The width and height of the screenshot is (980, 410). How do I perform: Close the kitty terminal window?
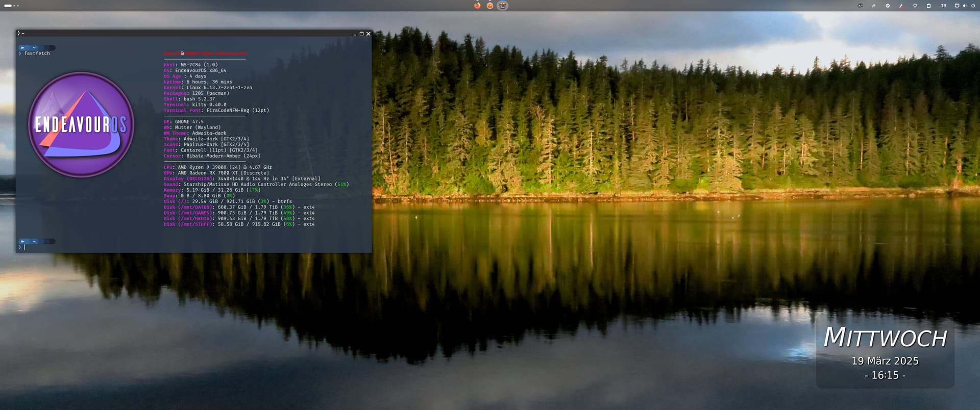[369, 34]
